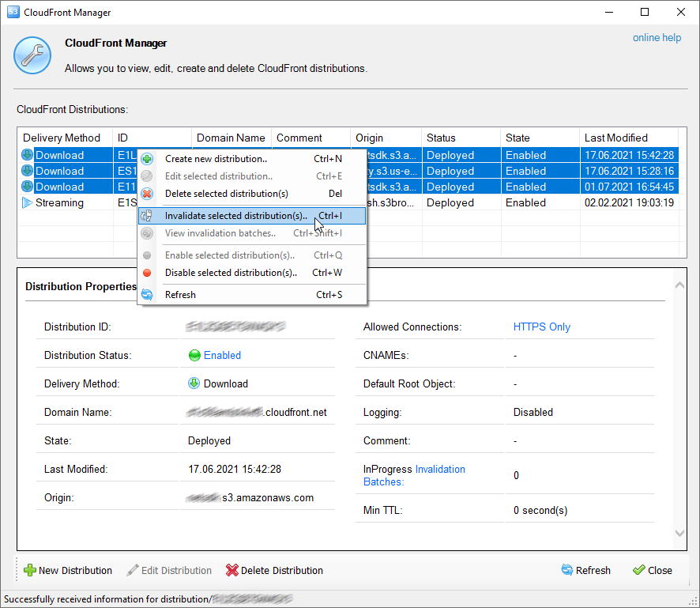Click the green checkmark Close icon
This screenshot has width=700, height=608.
(x=639, y=570)
